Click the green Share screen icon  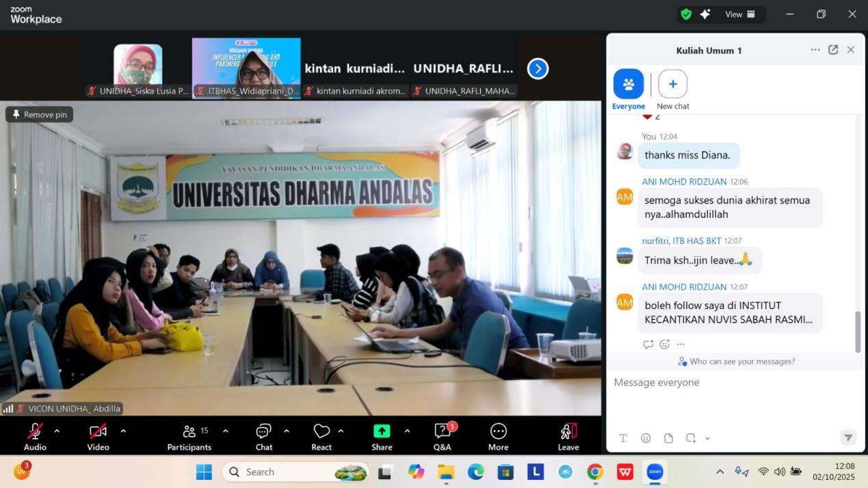382,431
